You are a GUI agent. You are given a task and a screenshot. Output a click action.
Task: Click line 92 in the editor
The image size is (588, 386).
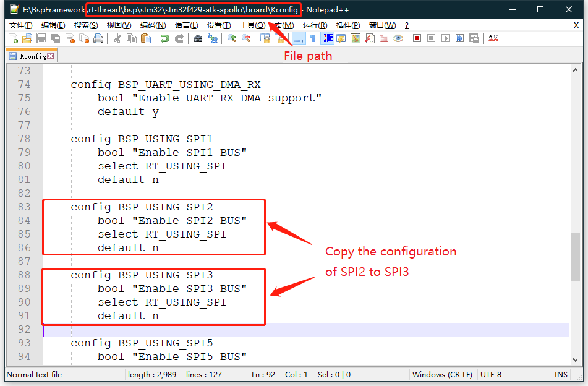coord(247,330)
